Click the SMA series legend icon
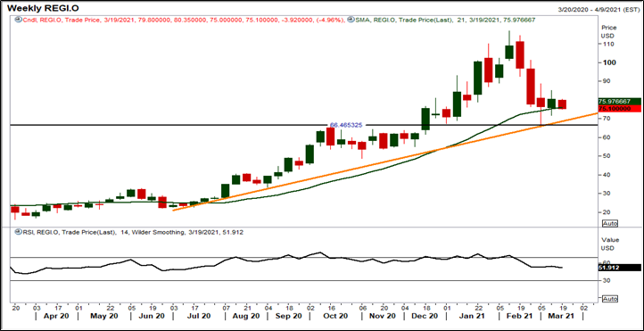 [350, 20]
